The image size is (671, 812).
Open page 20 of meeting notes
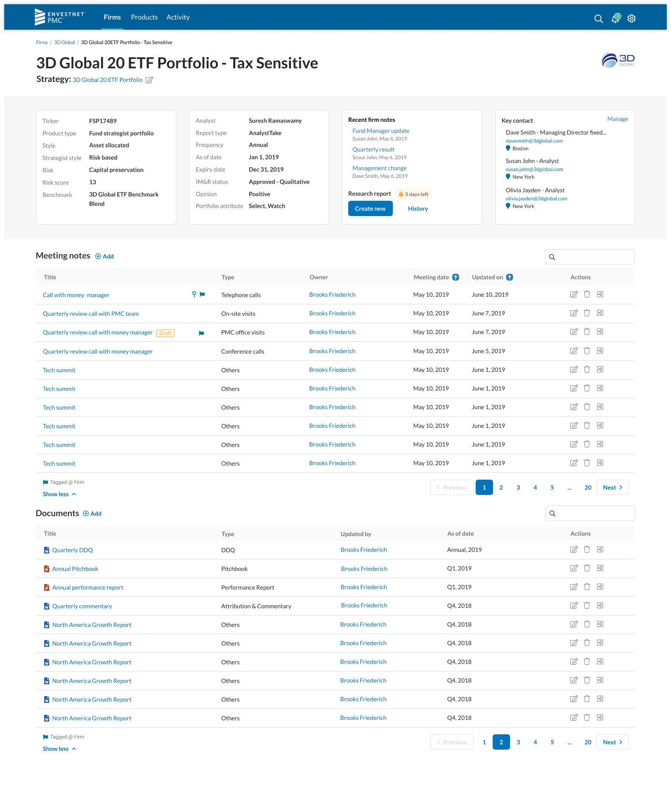tap(588, 488)
